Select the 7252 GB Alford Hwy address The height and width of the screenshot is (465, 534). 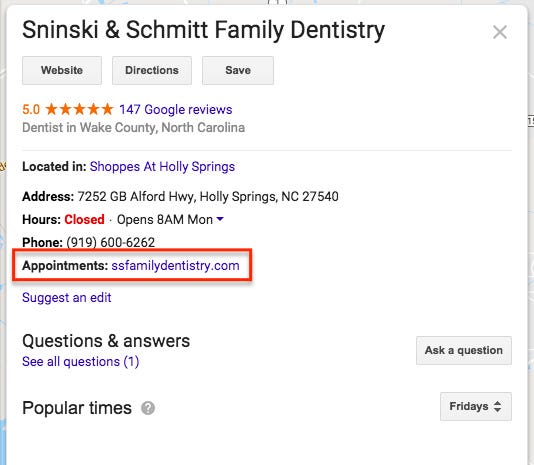208,197
